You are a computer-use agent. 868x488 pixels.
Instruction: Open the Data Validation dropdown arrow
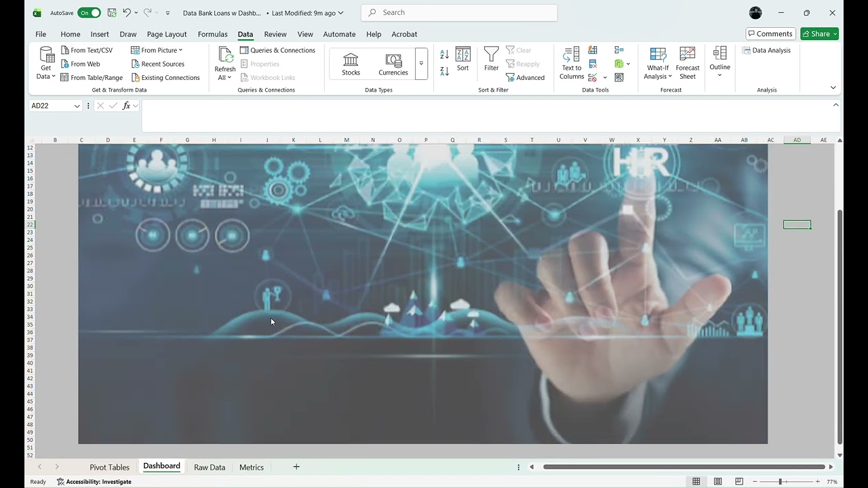click(x=605, y=77)
